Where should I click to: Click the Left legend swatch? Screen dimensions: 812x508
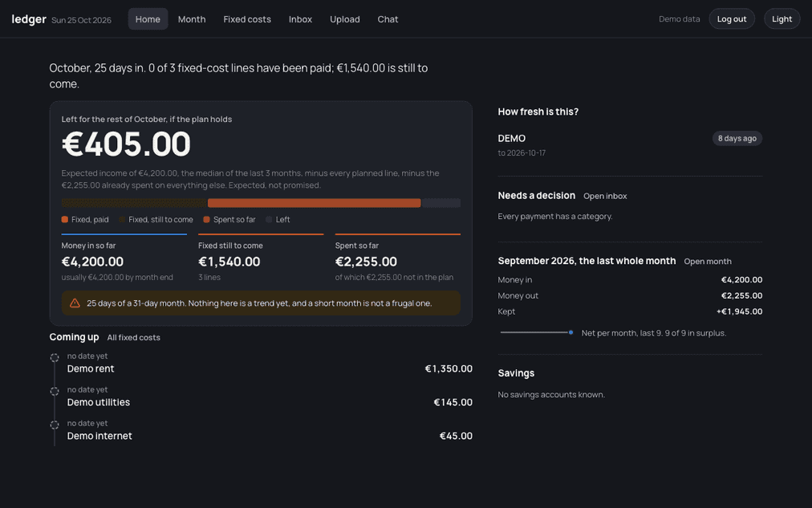tap(269, 220)
